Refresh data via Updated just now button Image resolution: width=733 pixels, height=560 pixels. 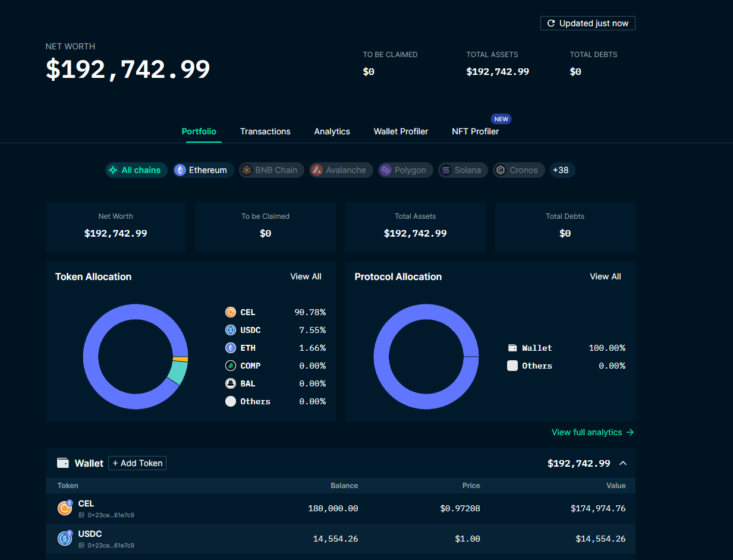[587, 23]
